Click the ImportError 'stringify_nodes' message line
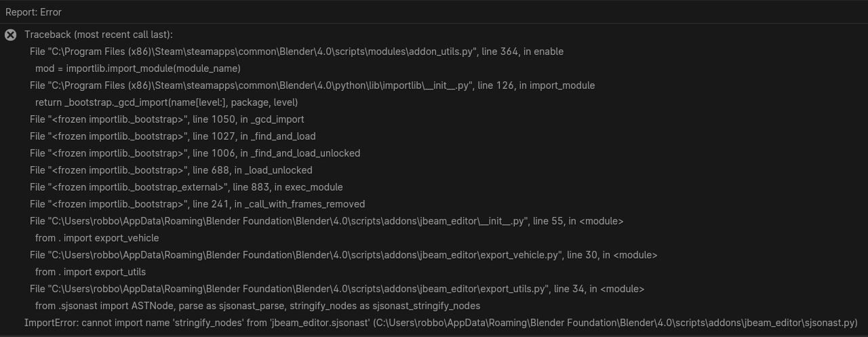Screen dimensions: 868x337 [441, 323]
